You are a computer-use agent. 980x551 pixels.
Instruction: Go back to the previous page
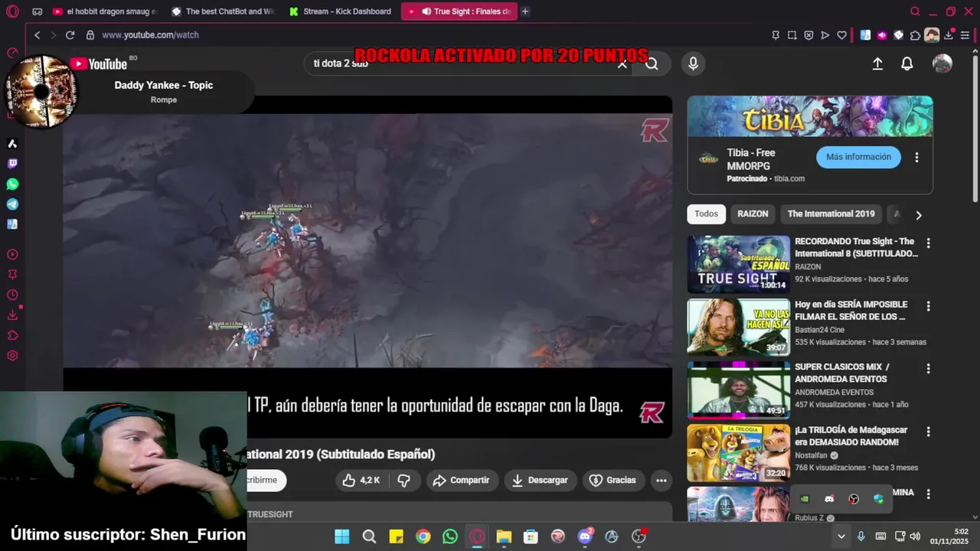click(37, 35)
